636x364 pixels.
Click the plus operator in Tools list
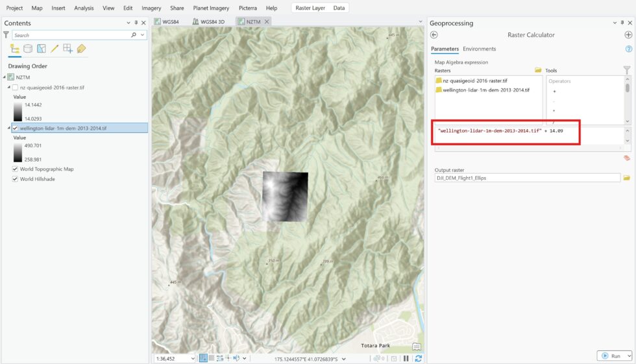(554, 91)
